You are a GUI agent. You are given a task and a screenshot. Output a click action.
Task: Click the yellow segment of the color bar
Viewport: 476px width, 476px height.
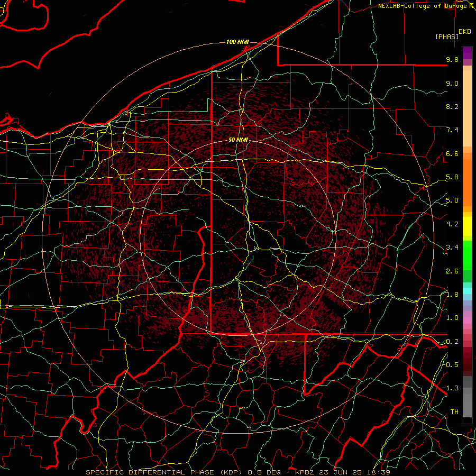pos(467,226)
